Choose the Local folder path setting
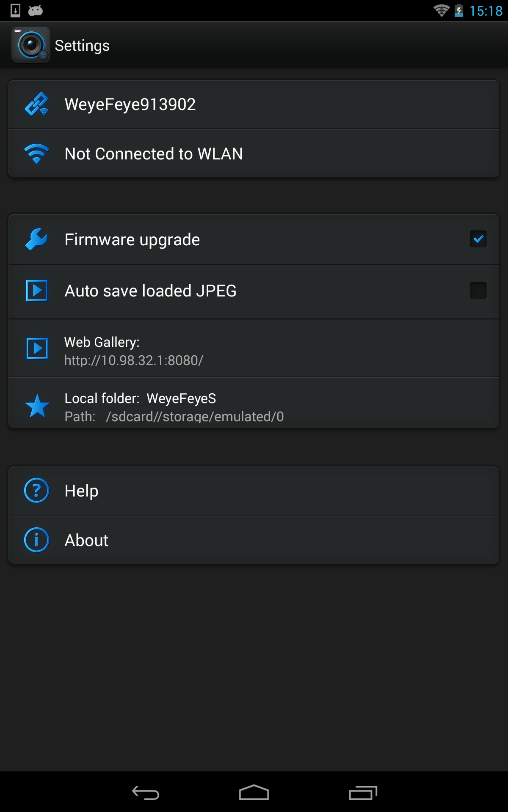Viewport: 508px width, 812px height. (x=174, y=407)
